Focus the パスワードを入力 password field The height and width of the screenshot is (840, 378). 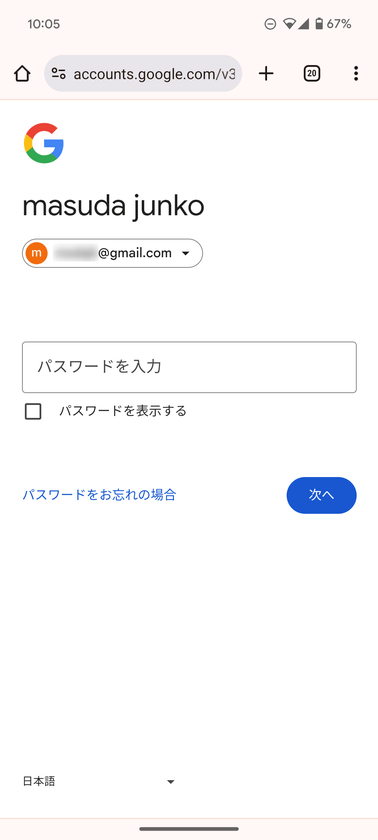pos(189,367)
